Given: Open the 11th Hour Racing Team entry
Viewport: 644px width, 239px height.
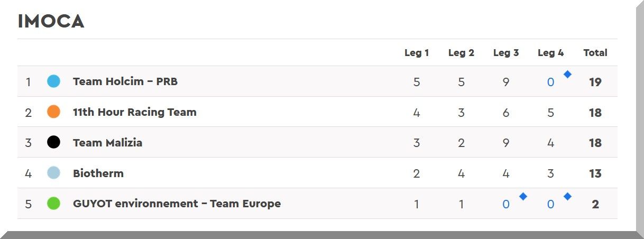Looking at the screenshot, I should [134, 112].
